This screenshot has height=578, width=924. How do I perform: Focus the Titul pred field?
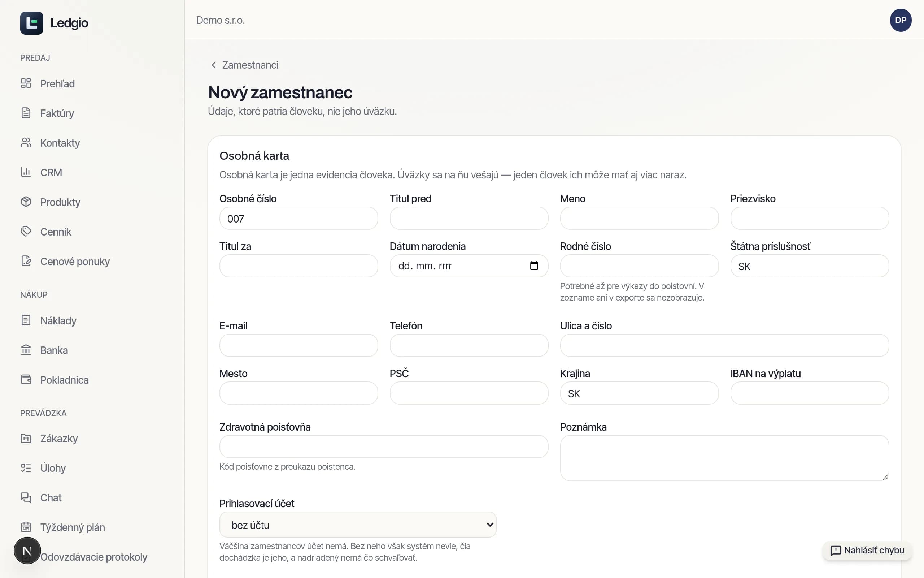[x=469, y=219]
